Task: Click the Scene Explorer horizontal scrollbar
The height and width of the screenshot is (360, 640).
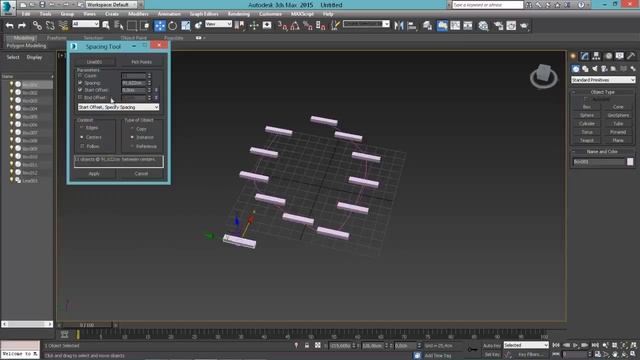Action: 27,324
